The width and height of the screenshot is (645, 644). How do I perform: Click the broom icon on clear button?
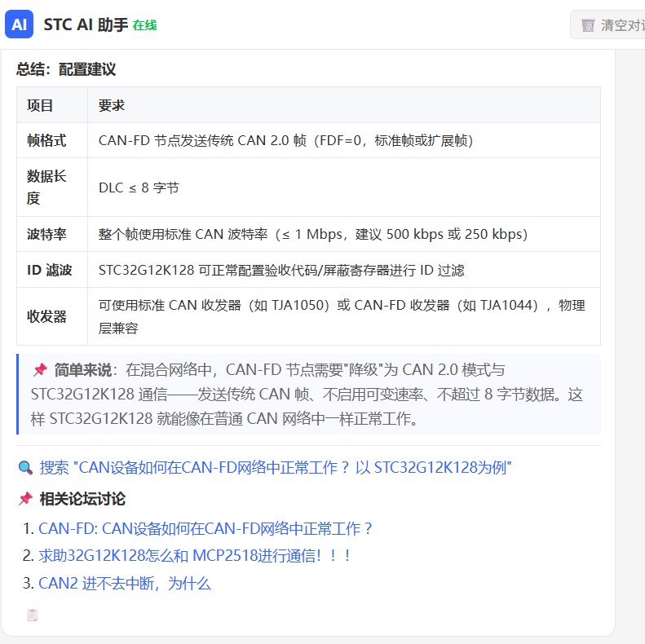pyautogui.click(x=588, y=25)
